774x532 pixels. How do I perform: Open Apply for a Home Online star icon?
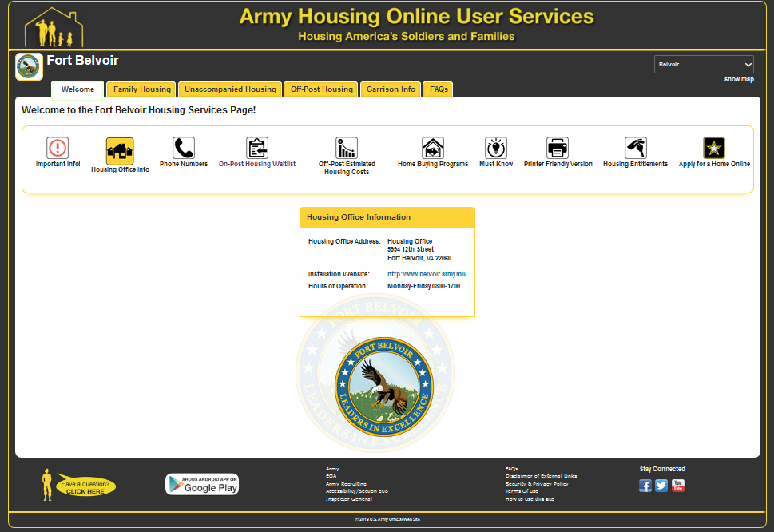pyautogui.click(x=714, y=148)
